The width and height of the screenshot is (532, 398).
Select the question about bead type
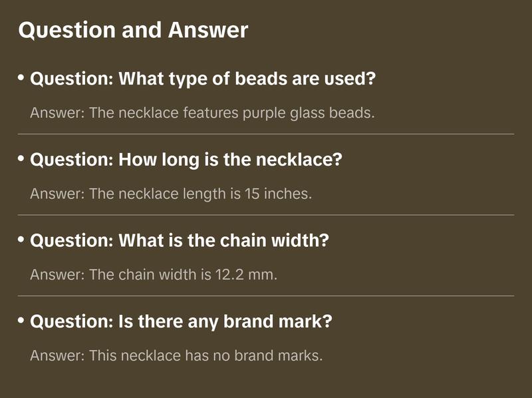pos(203,79)
